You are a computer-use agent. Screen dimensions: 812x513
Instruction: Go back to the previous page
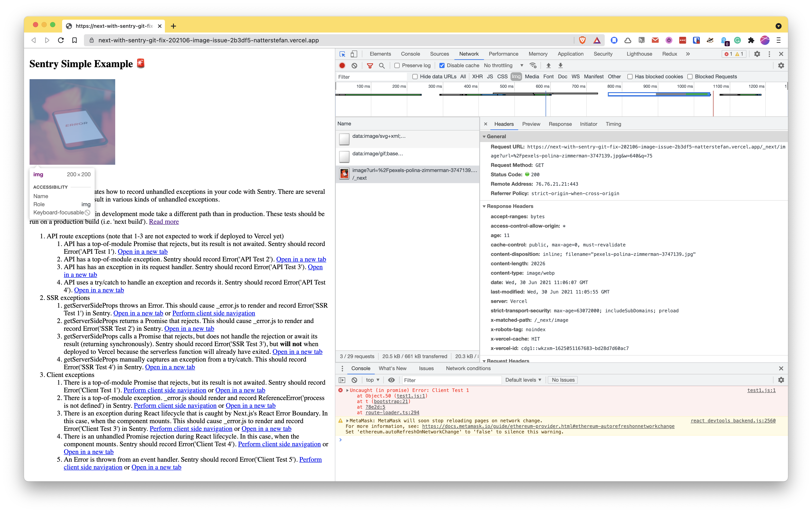click(33, 40)
